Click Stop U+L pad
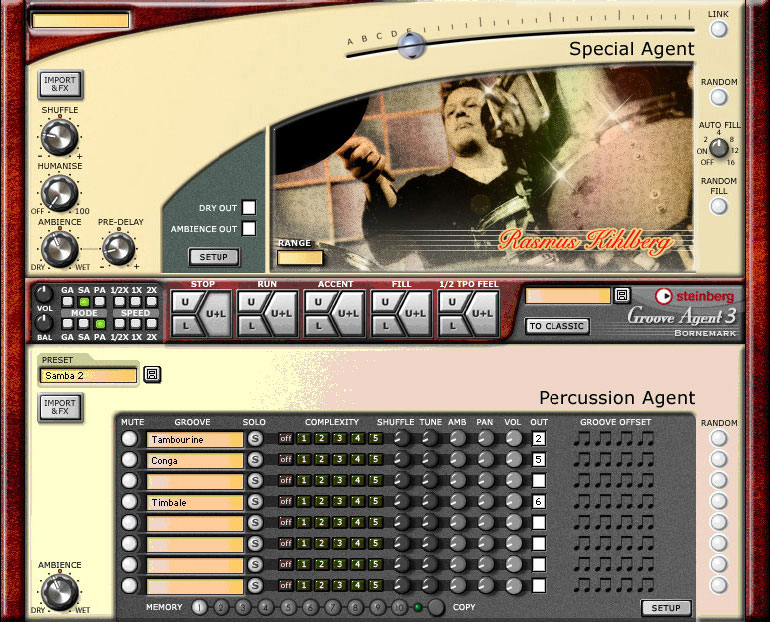Viewport: 770px width, 622px height. click(216, 314)
